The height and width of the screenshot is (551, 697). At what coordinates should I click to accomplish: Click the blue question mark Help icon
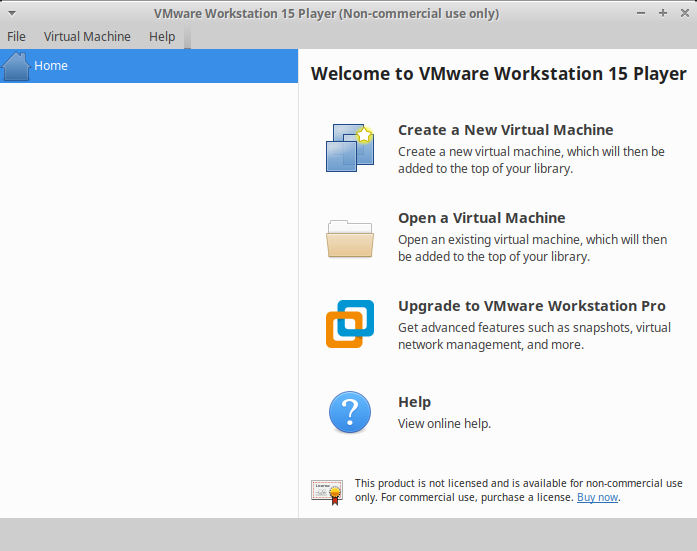point(350,412)
